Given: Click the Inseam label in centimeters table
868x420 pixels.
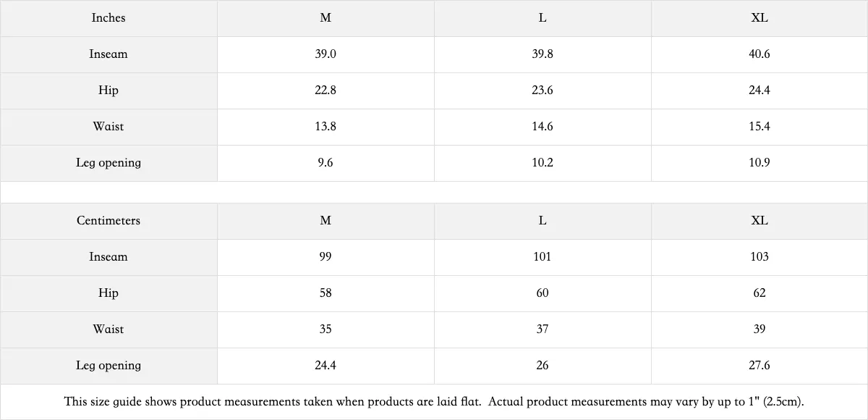Looking at the screenshot, I should [109, 257].
